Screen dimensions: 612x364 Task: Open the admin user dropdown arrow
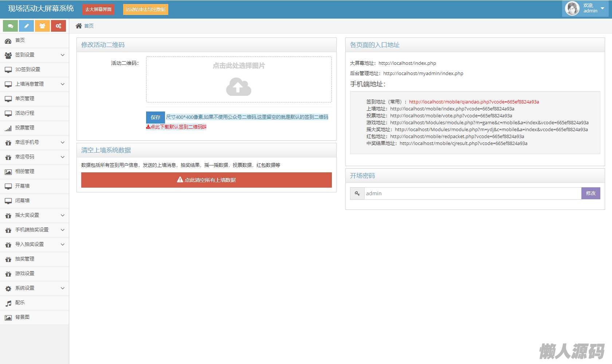tap(602, 8)
